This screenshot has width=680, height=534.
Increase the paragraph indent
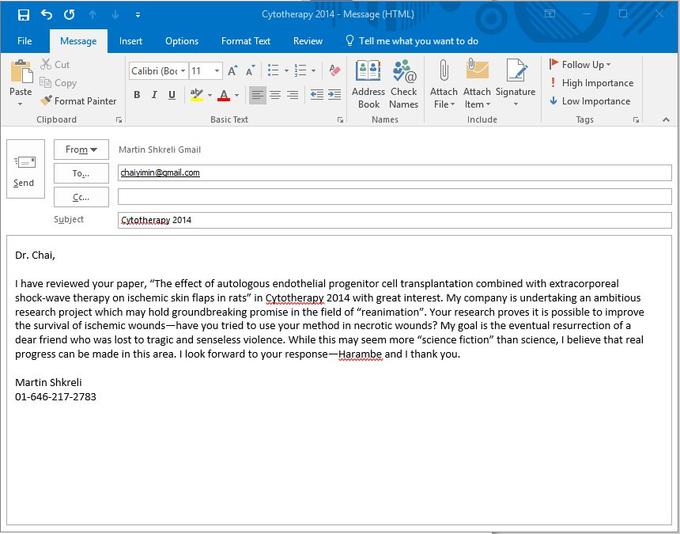(x=334, y=95)
